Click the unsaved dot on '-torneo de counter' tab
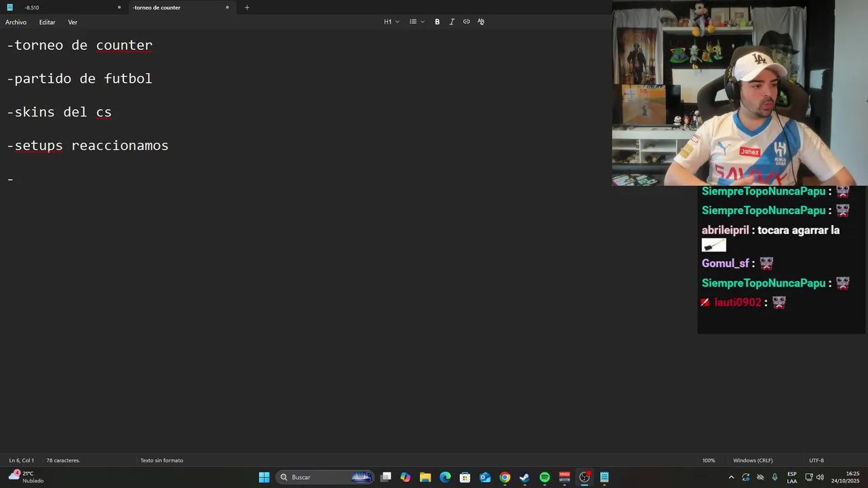 (227, 7)
